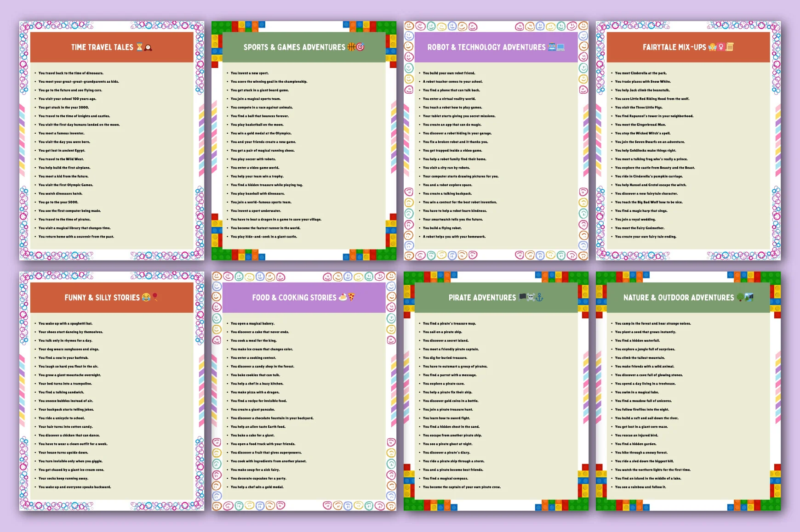Select the Robot & Technology Adventures title
The height and width of the screenshot is (532, 800).
[x=486, y=47]
